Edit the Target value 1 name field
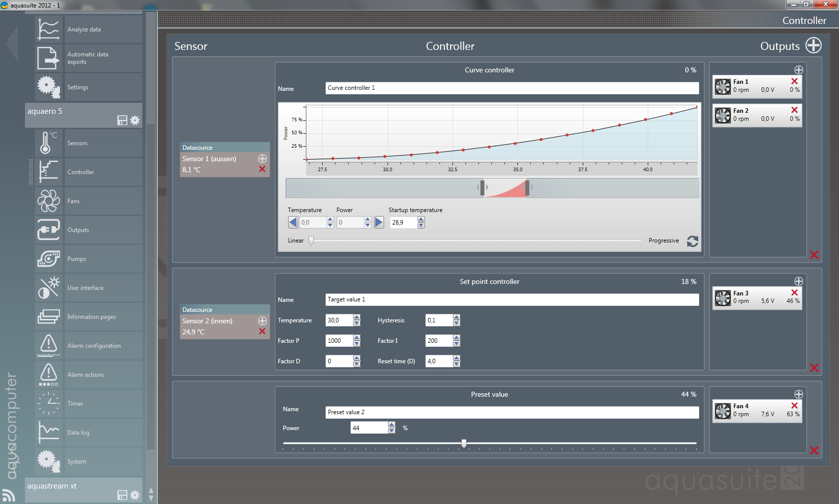Image resolution: width=839 pixels, height=504 pixels. point(512,299)
